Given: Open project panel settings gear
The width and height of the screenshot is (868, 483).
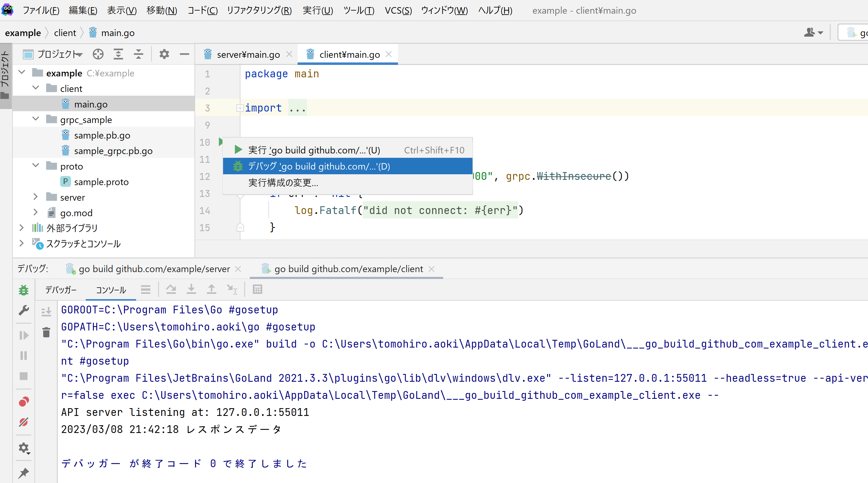Looking at the screenshot, I should coord(164,54).
